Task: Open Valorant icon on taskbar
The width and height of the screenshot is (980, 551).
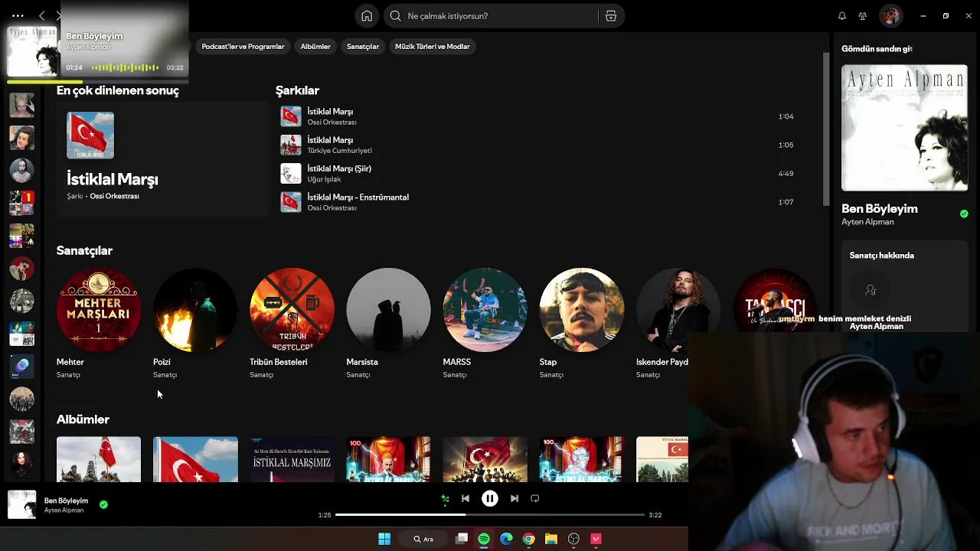Action: point(596,539)
